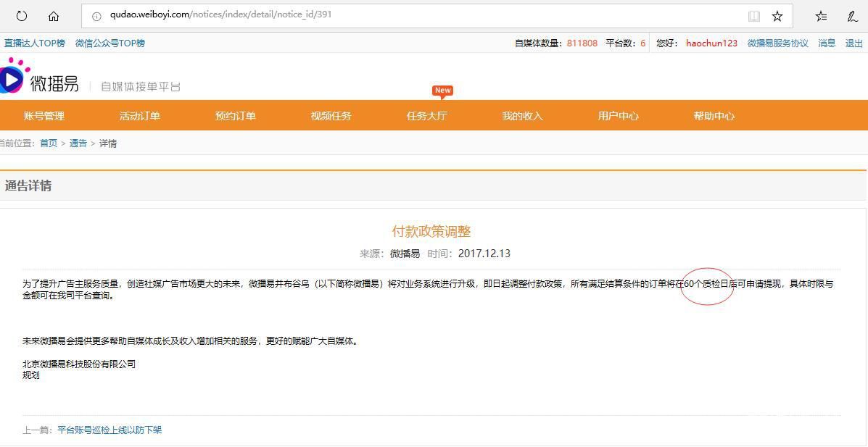
Task: Click the browser home icon
Action: [54, 16]
